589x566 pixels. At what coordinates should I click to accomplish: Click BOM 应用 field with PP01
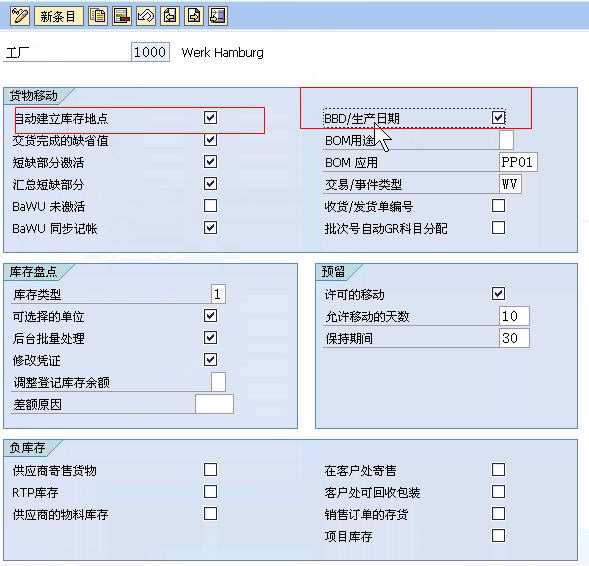click(x=518, y=162)
